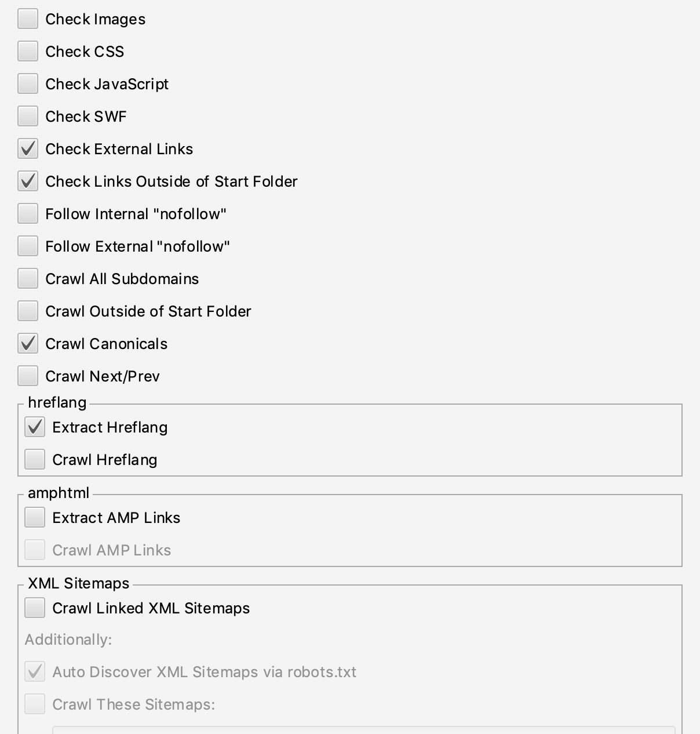Image resolution: width=700 pixels, height=734 pixels.
Task: Tick Crawl Linked XML Sitemaps
Action: (x=35, y=608)
